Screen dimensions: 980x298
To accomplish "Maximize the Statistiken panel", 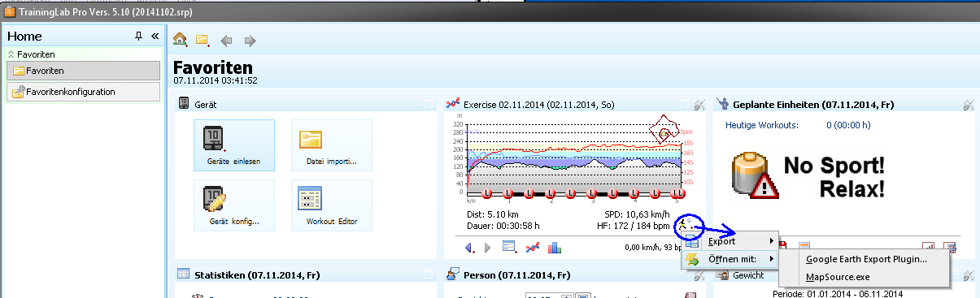I will [428, 275].
